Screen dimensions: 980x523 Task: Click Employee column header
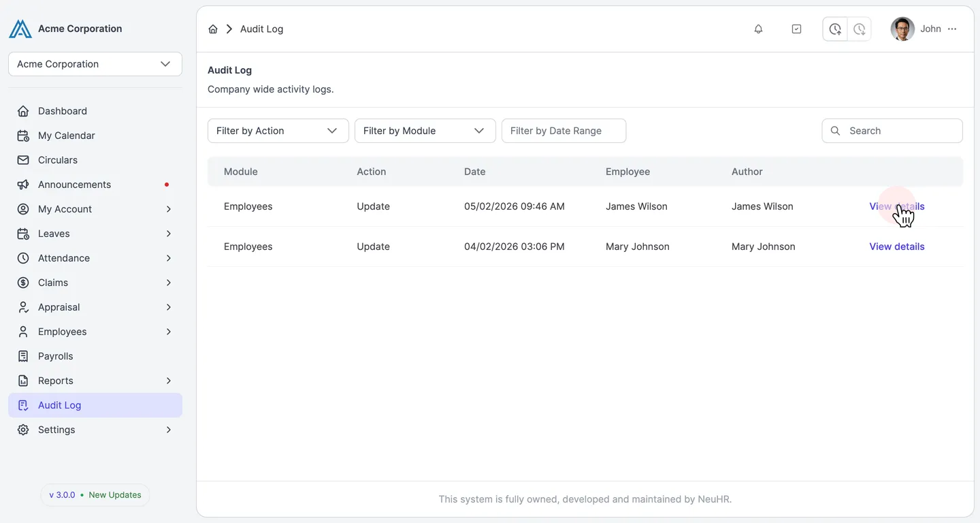pyautogui.click(x=627, y=172)
